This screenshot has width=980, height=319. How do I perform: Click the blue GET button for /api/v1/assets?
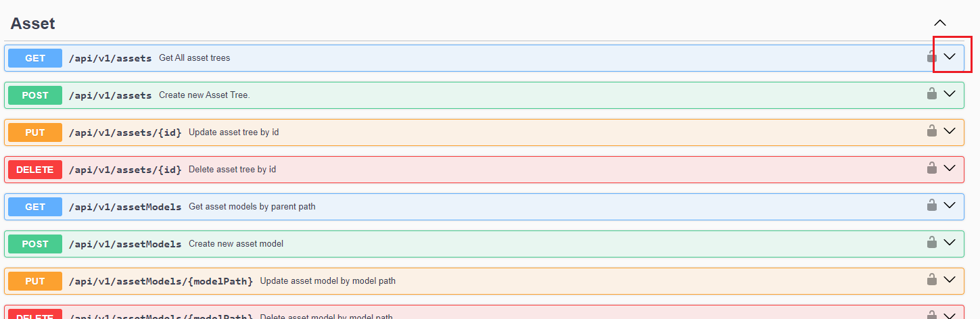35,58
